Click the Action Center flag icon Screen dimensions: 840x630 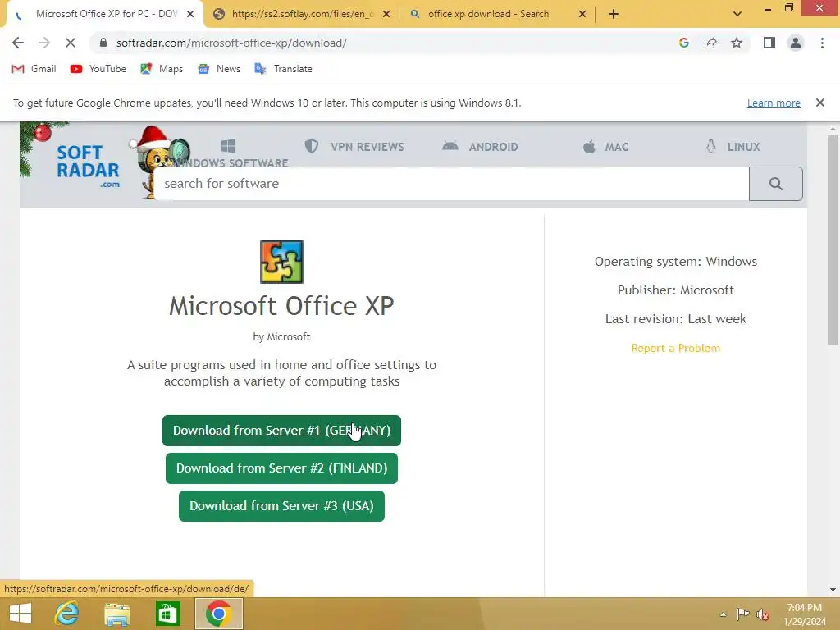(742, 614)
